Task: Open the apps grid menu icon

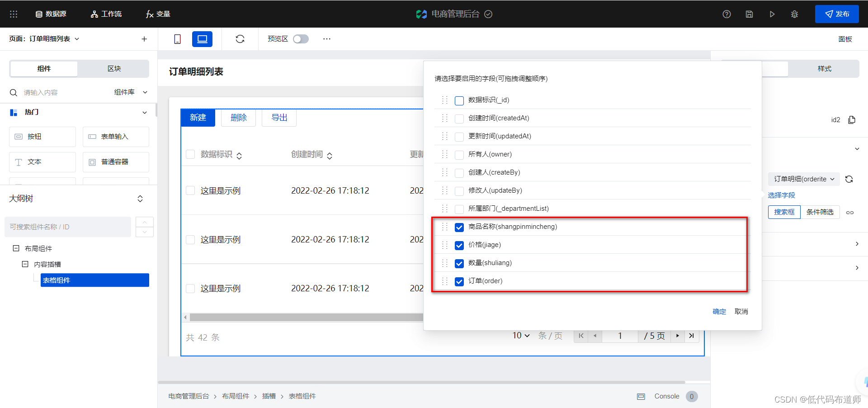Action: click(x=14, y=14)
